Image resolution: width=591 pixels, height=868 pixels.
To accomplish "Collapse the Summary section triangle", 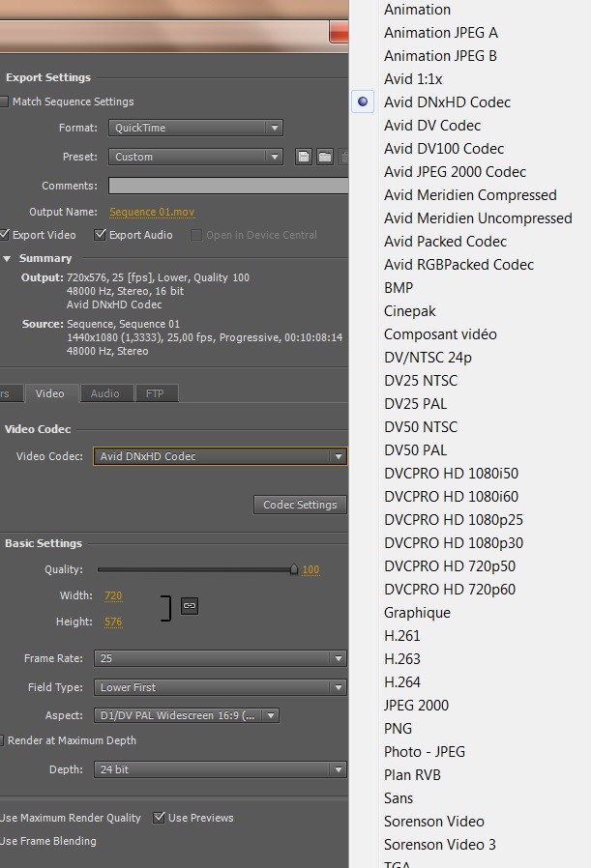I will [7, 258].
